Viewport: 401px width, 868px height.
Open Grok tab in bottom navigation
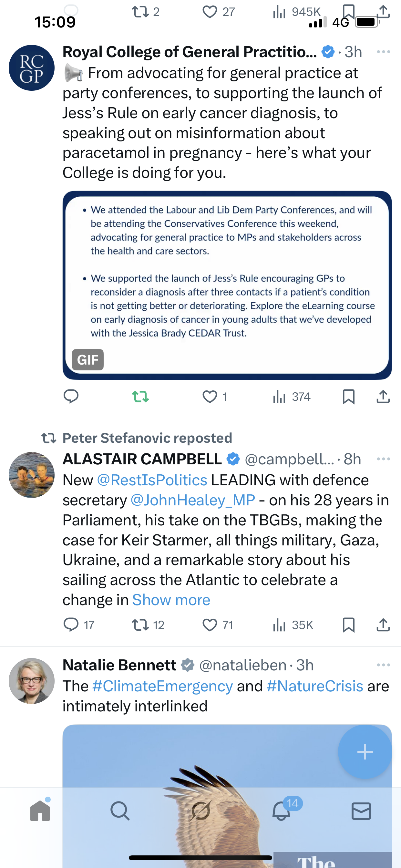[200, 811]
